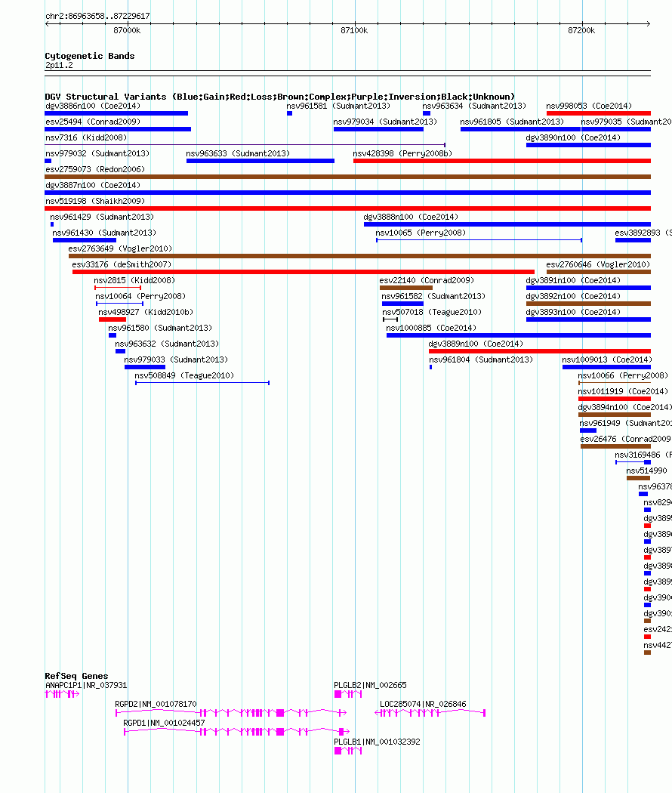The height and width of the screenshot is (793, 672).
Task: Open the nsv961805 (Sudmant2013) variant
Action: coord(520,129)
